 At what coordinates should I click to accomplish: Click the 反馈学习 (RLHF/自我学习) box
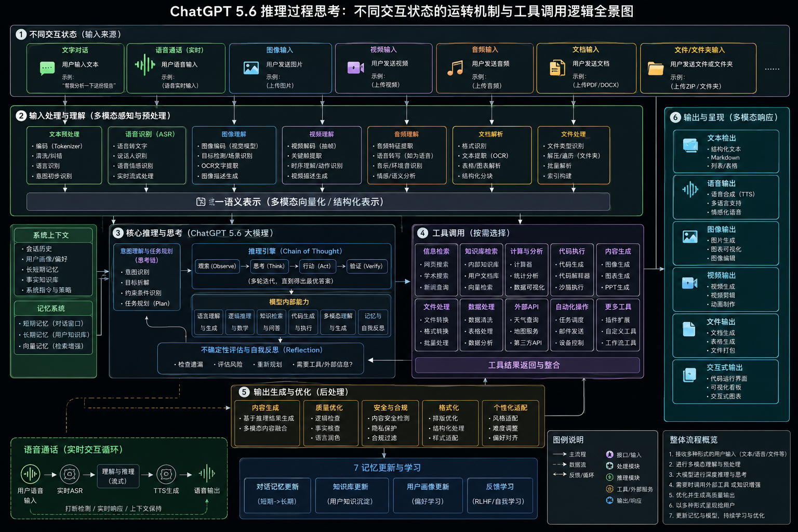coord(499,494)
